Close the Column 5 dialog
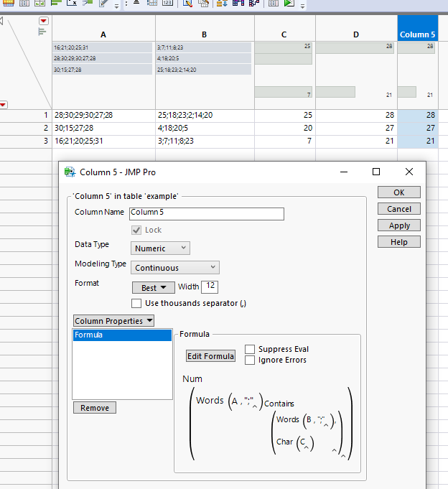 click(x=409, y=172)
